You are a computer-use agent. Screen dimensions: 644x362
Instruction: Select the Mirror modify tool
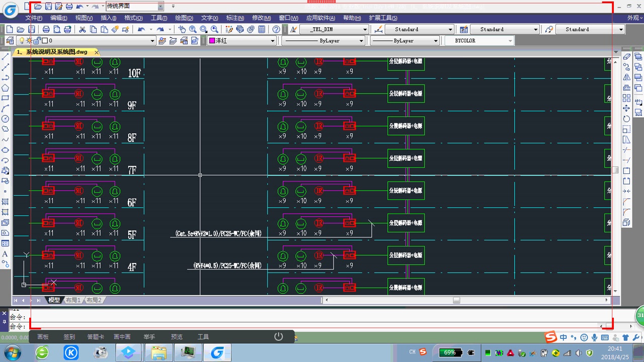click(x=627, y=77)
